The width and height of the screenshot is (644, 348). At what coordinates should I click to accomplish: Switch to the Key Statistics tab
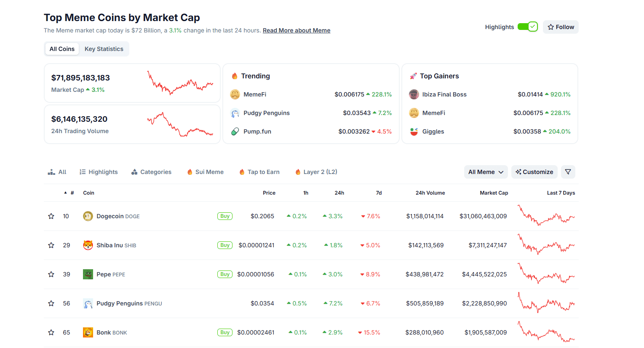[x=104, y=49]
